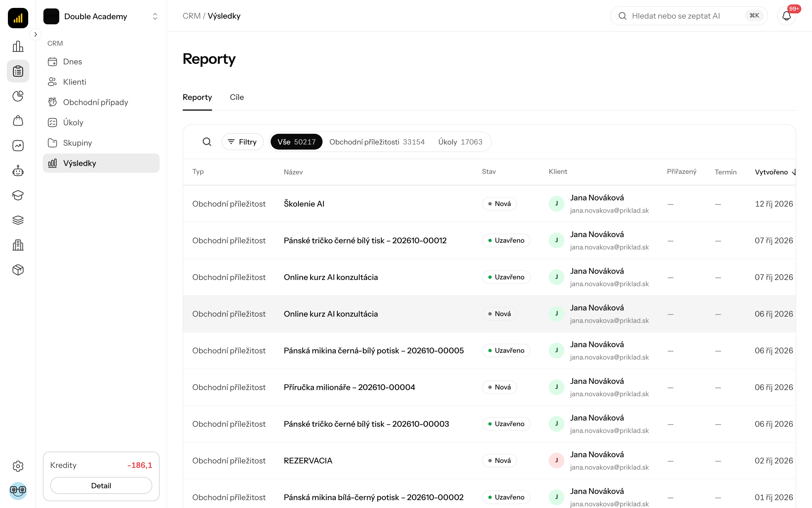Open settings gear in the rail

tap(18, 466)
